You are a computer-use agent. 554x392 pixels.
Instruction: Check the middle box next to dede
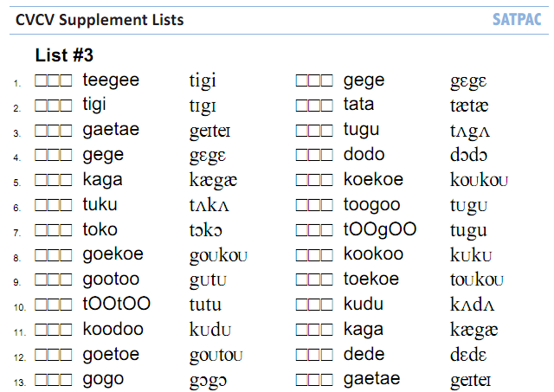pos(314,355)
